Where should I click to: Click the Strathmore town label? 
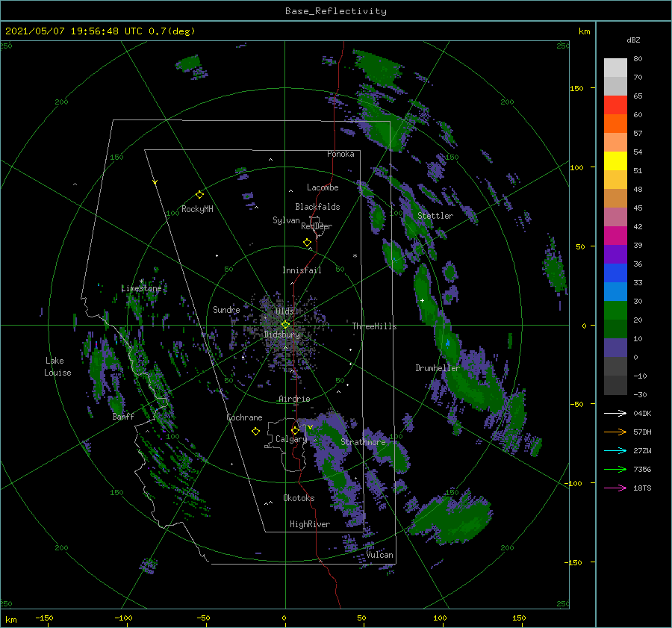(x=363, y=442)
